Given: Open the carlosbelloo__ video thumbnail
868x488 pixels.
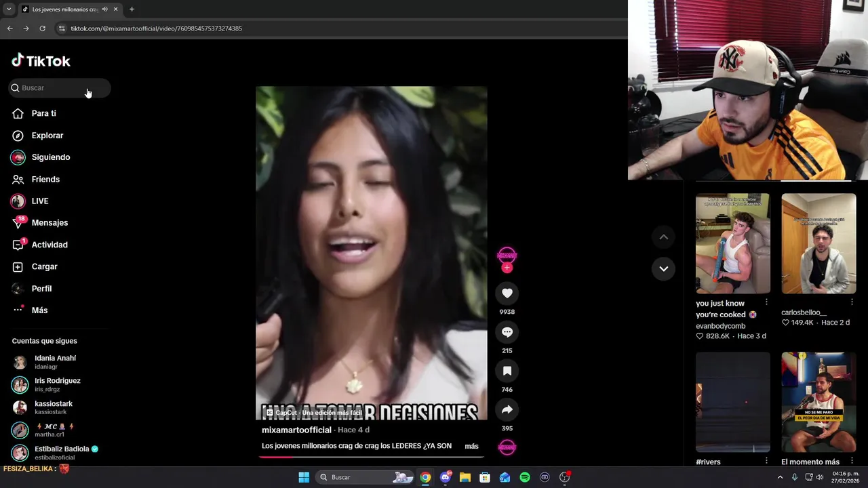Looking at the screenshot, I should [x=818, y=243].
